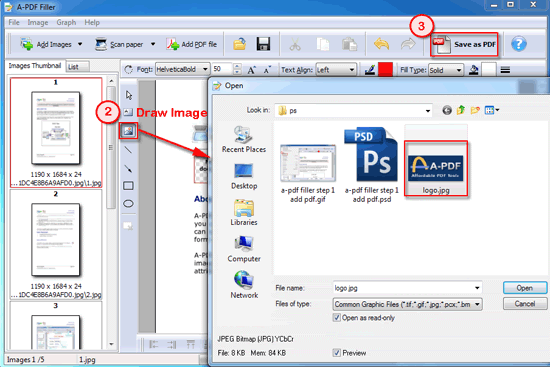Click the line width icon
The height and width of the screenshot is (367, 550).
[x=505, y=70]
